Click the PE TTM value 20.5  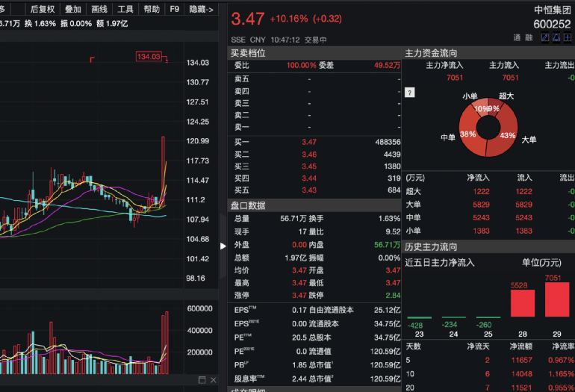299,337
